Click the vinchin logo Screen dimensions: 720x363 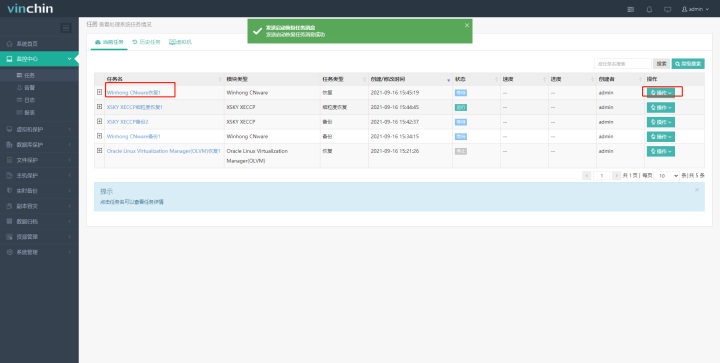pos(30,9)
